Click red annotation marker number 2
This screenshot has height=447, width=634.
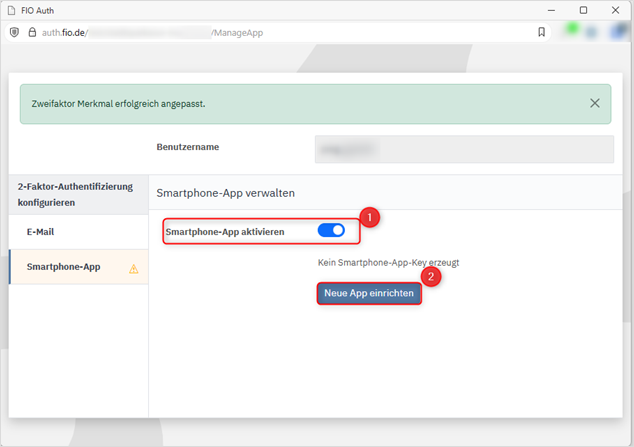pos(431,276)
